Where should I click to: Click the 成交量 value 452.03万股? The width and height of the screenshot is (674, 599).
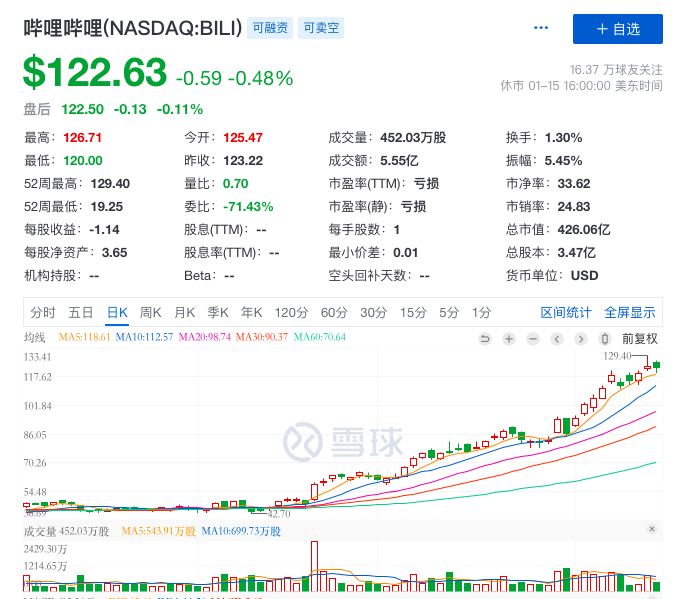pyautogui.click(x=413, y=138)
